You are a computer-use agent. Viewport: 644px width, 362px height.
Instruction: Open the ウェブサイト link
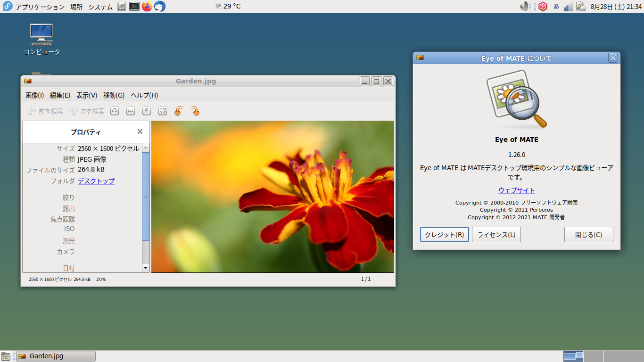coord(517,190)
